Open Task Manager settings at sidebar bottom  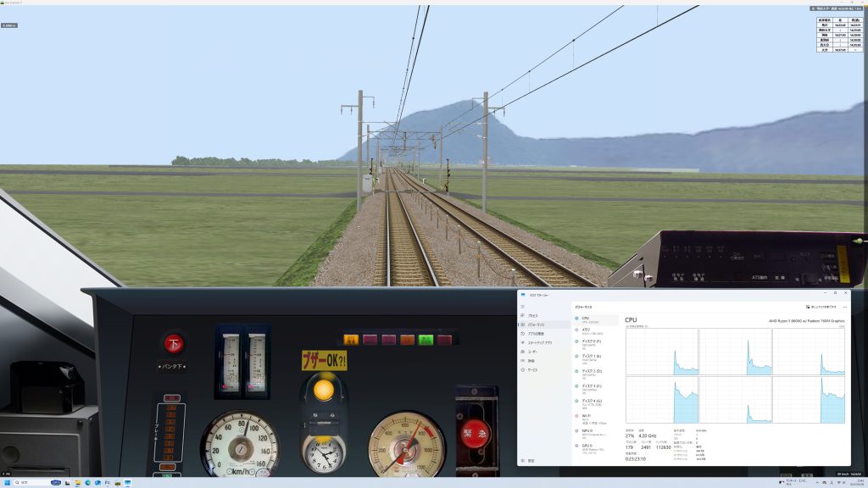pos(531,460)
